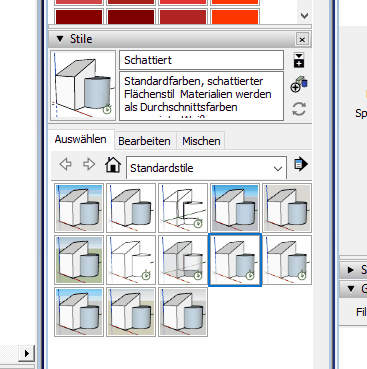The width and height of the screenshot is (367, 369).
Task: Go to home styles with house icon
Action: tap(113, 164)
